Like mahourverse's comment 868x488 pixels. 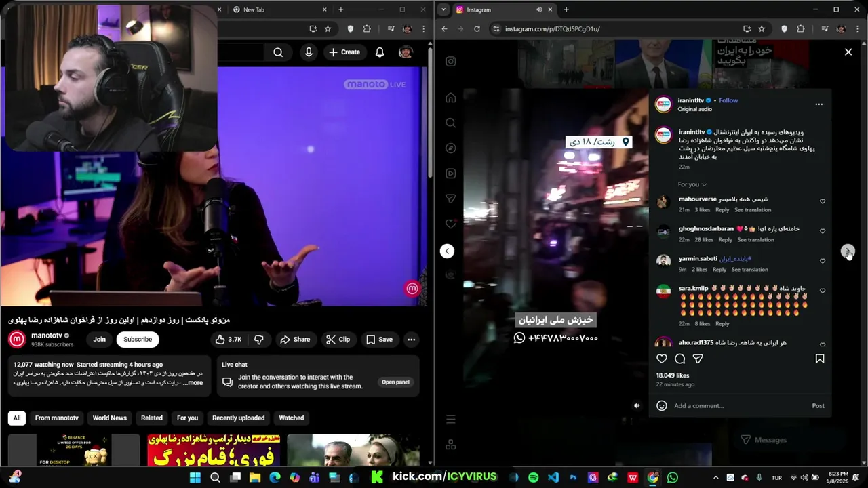(x=823, y=201)
